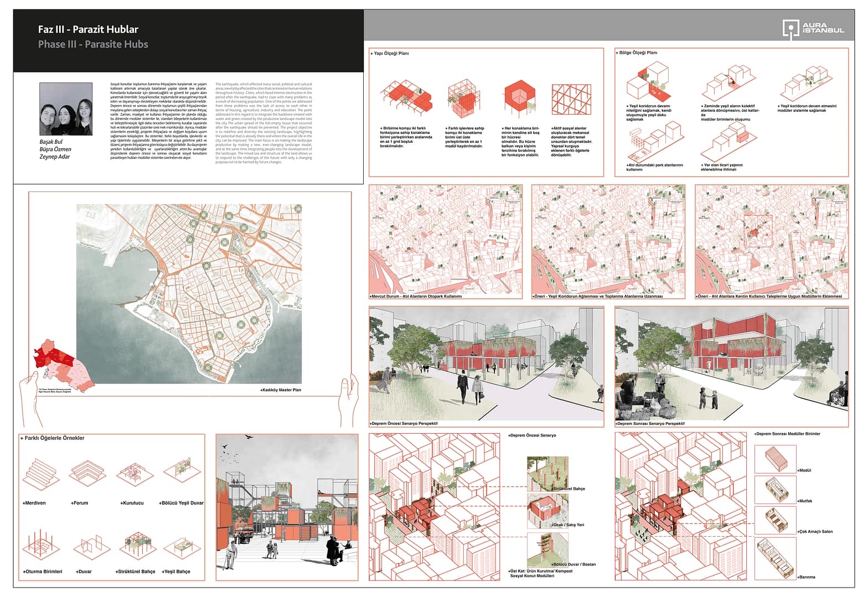
Task: Click the Mevcut Durum axonometric image
Action: (x=446, y=240)
